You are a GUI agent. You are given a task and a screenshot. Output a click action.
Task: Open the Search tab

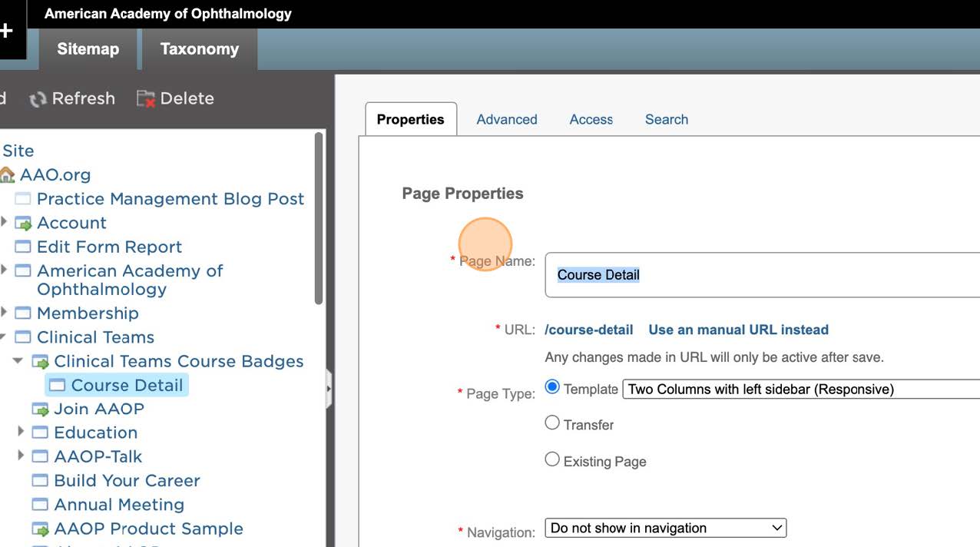(x=667, y=120)
